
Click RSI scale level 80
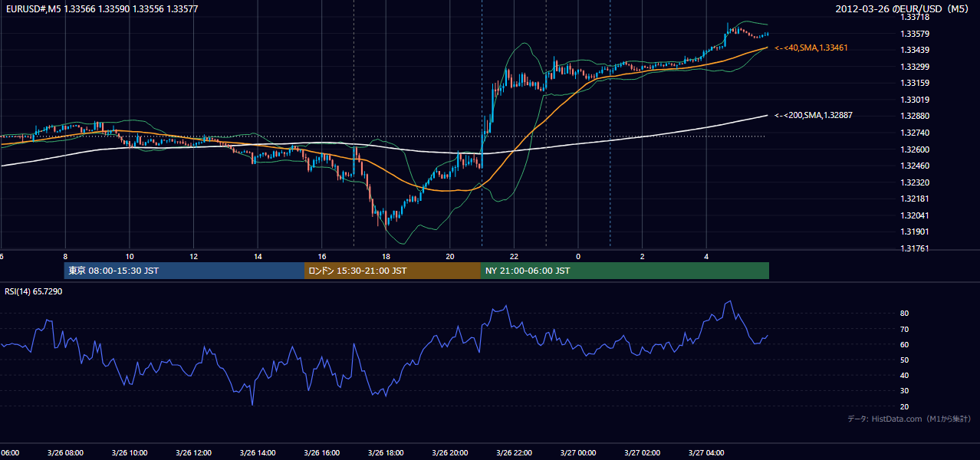point(905,314)
